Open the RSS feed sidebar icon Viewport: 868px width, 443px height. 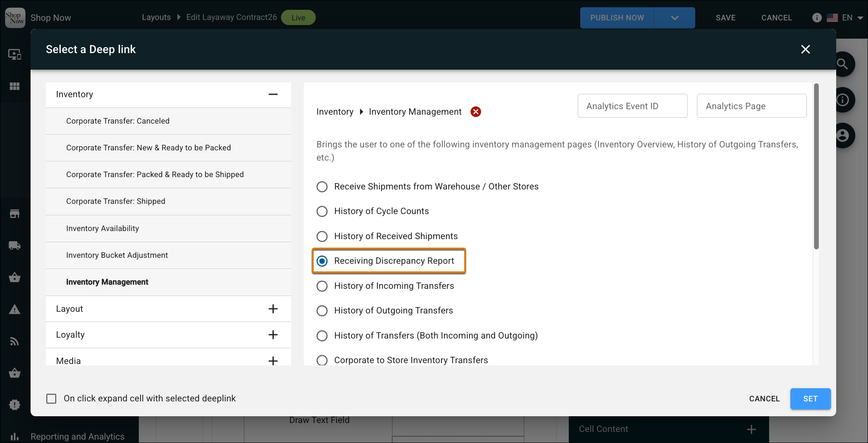point(15,341)
